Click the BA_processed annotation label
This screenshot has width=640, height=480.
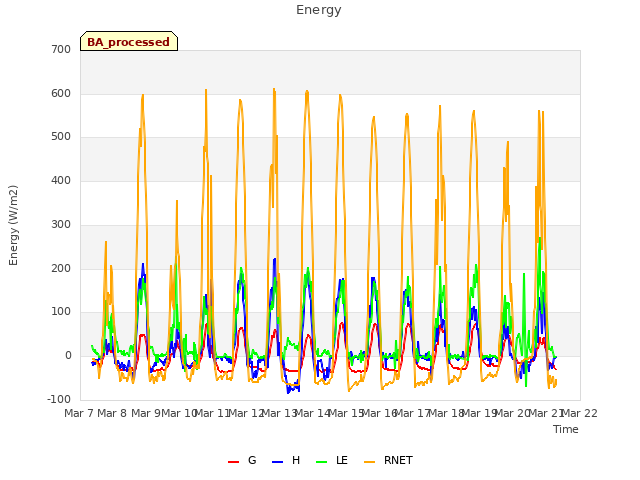[129, 41]
